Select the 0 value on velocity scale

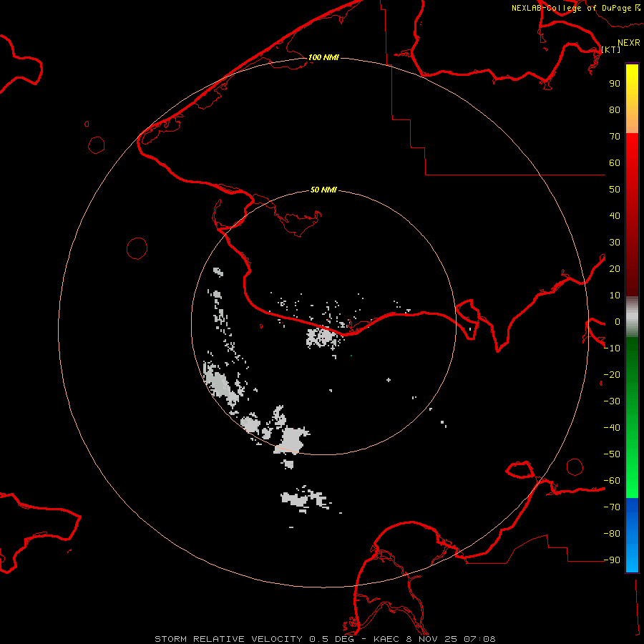(x=618, y=321)
